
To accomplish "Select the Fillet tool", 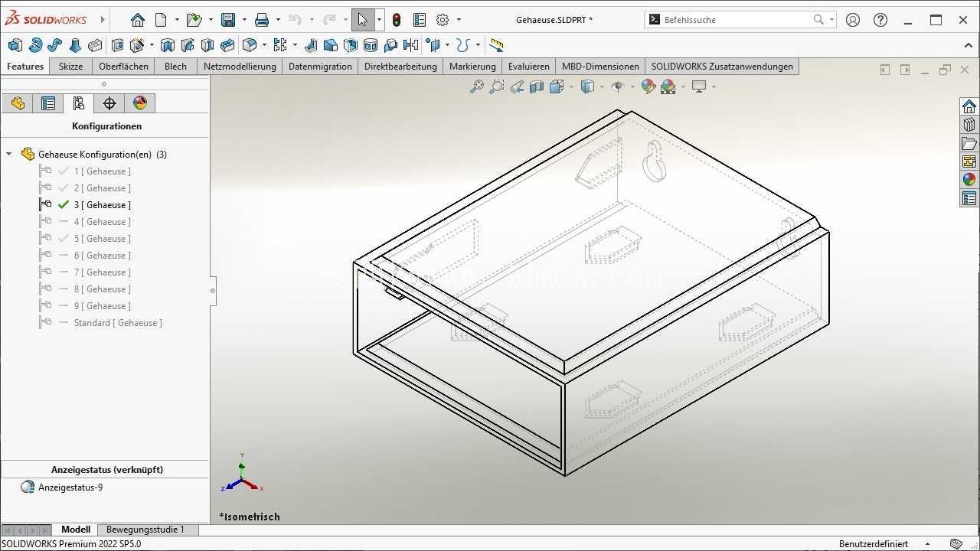I will 250,45.
